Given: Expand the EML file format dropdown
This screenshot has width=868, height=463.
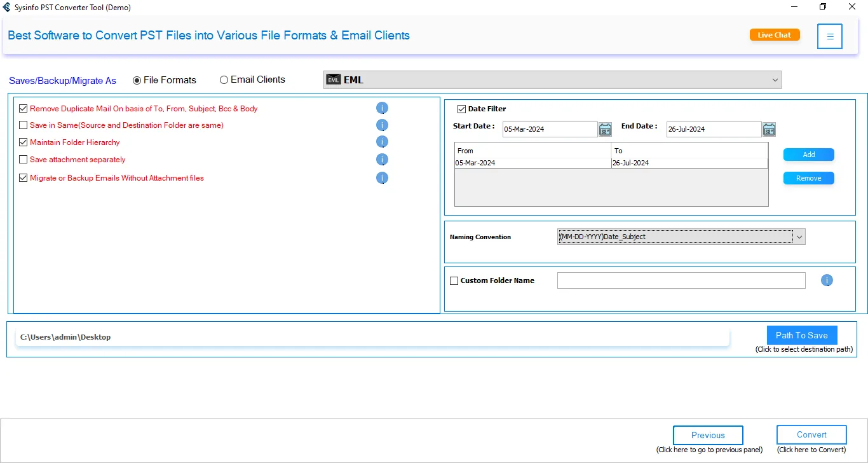Looking at the screenshot, I should click(x=775, y=80).
